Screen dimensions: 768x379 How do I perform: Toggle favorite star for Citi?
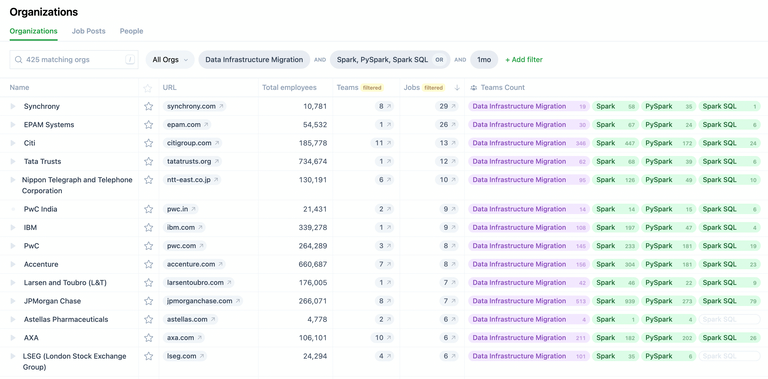point(148,143)
